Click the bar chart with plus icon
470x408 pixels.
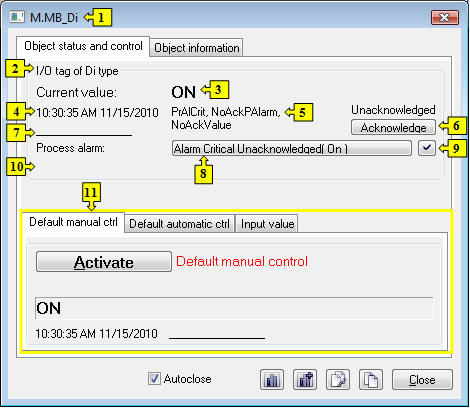(305, 379)
